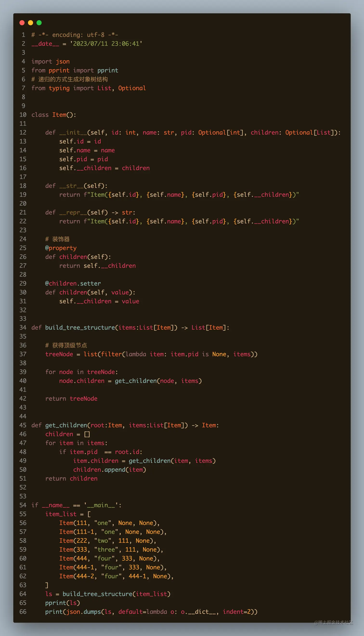Click 'self.__children = value' line
The height and width of the screenshot is (636, 364).
tap(99, 301)
